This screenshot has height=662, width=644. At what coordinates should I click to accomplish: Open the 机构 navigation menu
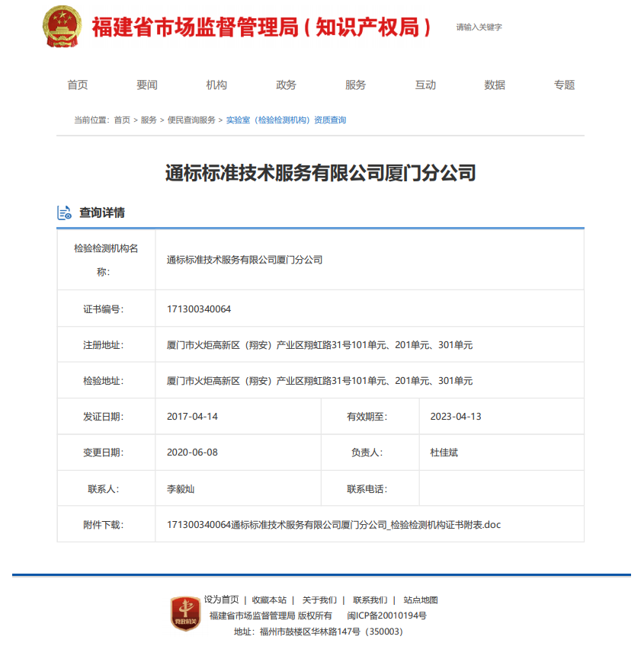click(x=216, y=85)
